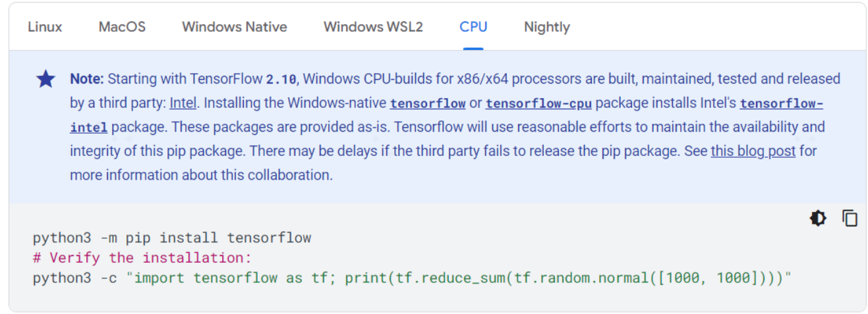
Task: Open the MacOS tab
Action: (122, 27)
